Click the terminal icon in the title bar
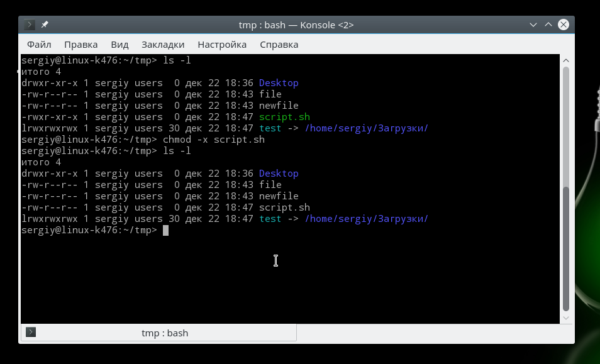This screenshot has height=364, width=600. (x=30, y=25)
